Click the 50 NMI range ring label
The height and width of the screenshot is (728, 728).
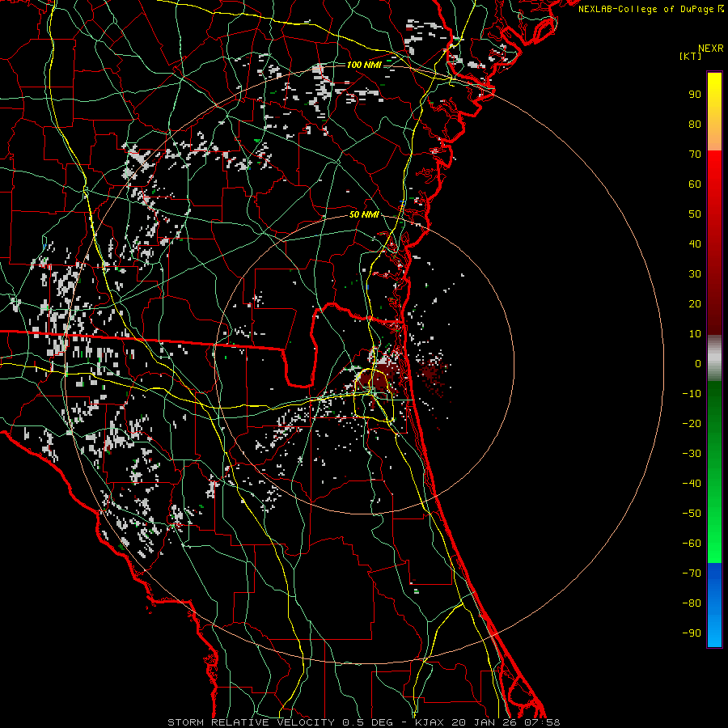[364, 214]
